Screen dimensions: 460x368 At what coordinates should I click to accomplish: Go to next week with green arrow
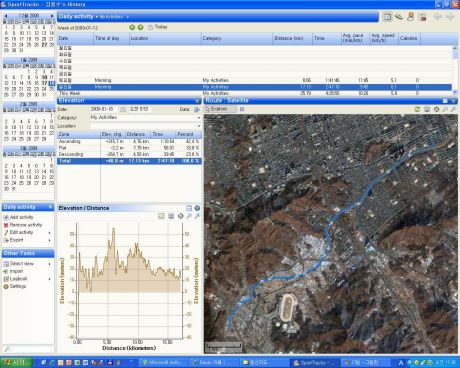[141, 27]
